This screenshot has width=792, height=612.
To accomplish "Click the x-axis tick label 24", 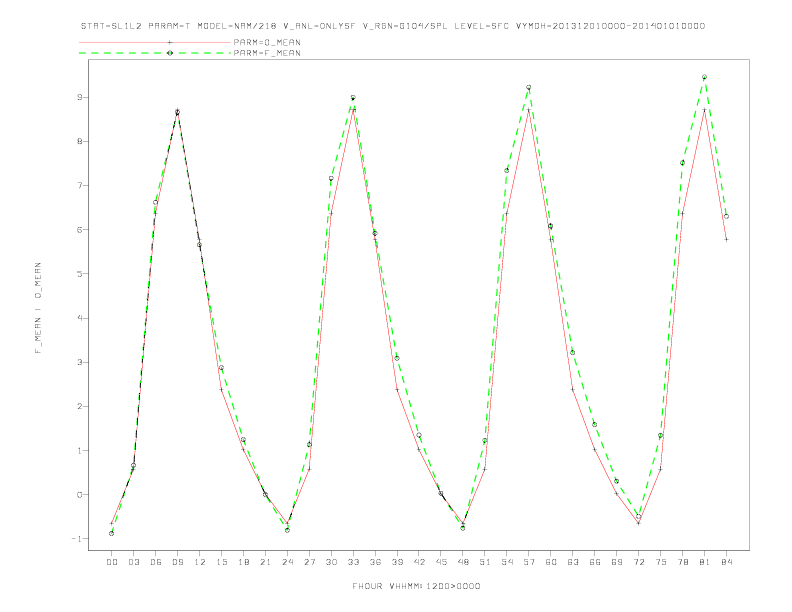I will coord(287,562).
